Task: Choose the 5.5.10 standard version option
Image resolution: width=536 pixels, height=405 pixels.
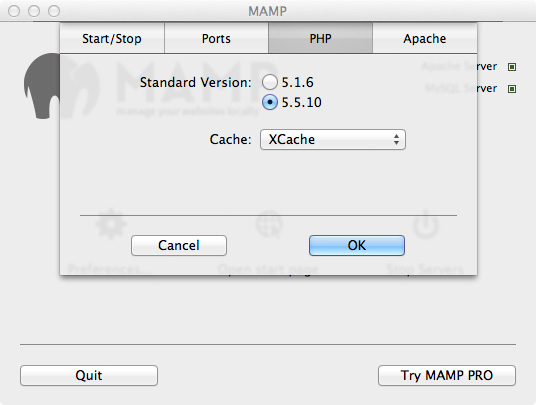Action: coord(270,102)
